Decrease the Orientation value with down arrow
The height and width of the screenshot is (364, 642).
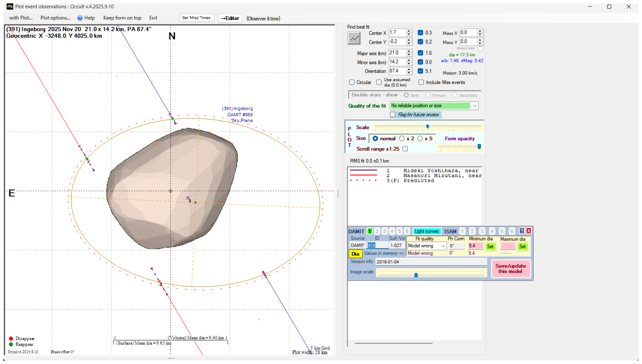point(409,73)
